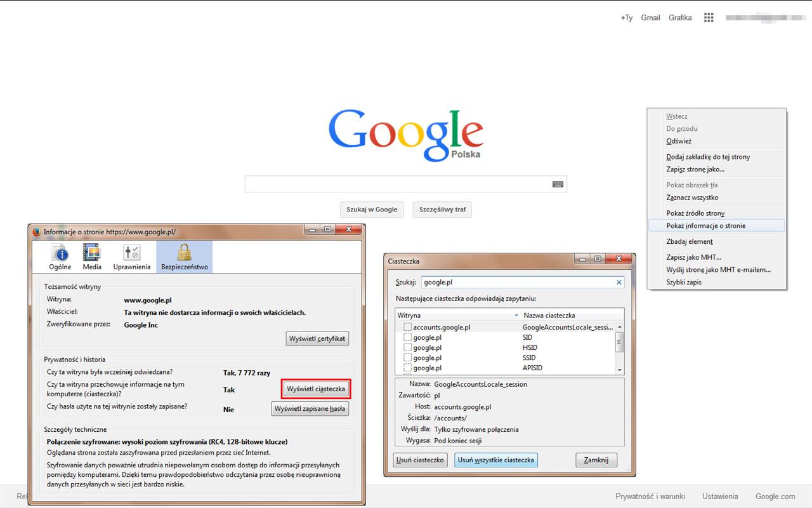Click the 'Wyświetl ciasteczka' button
The image size is (812, 508).
click(316, 389)
